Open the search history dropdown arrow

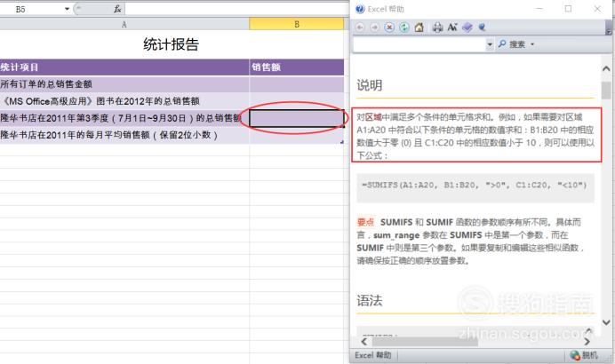point(490,44)
